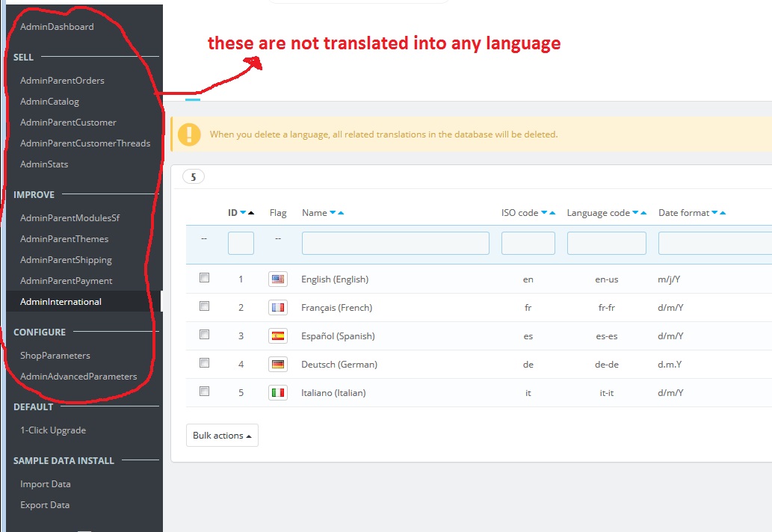Click the es-es language code cell
Image resolution: width=772 pixels, height=532 pixels.
tap(607, 336)
